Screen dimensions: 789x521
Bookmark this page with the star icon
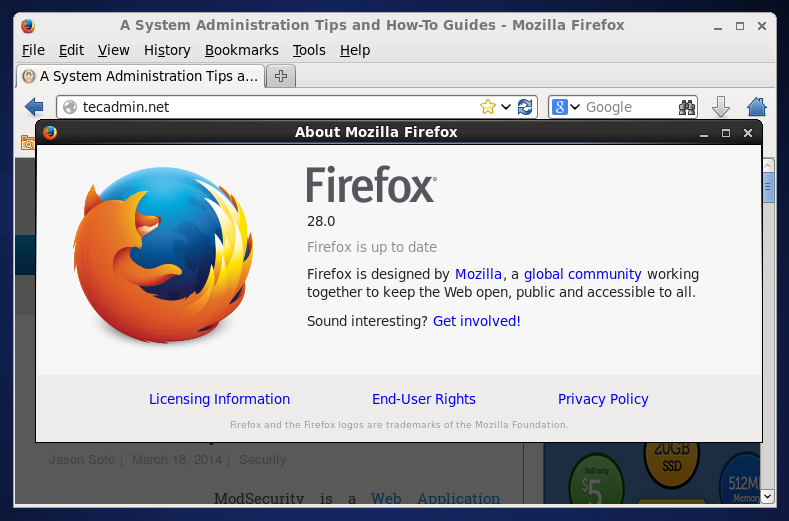[x=487, y=107]
